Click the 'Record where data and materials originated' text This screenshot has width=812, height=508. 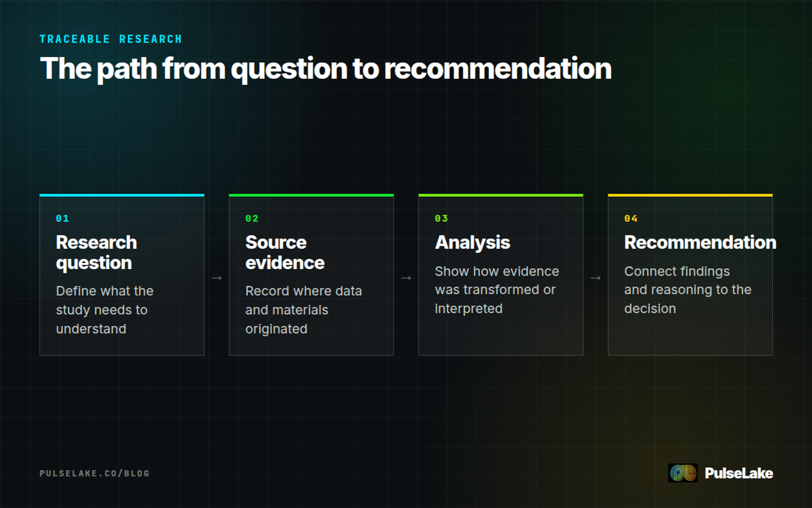(x=304, y=310)
